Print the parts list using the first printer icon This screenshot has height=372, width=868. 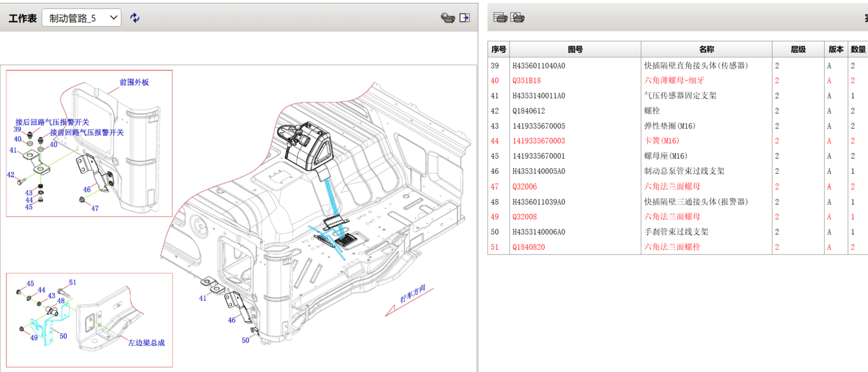[x=501, y=18]
